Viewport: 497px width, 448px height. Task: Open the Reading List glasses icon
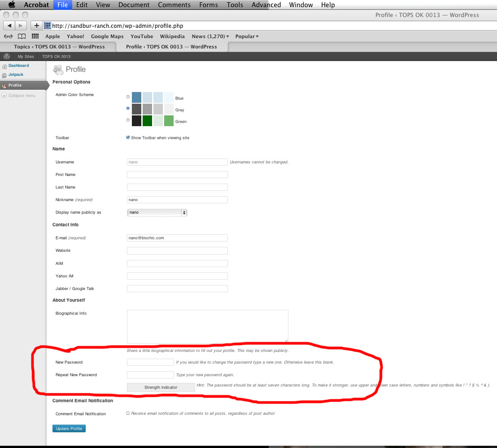tap(8, 36)
